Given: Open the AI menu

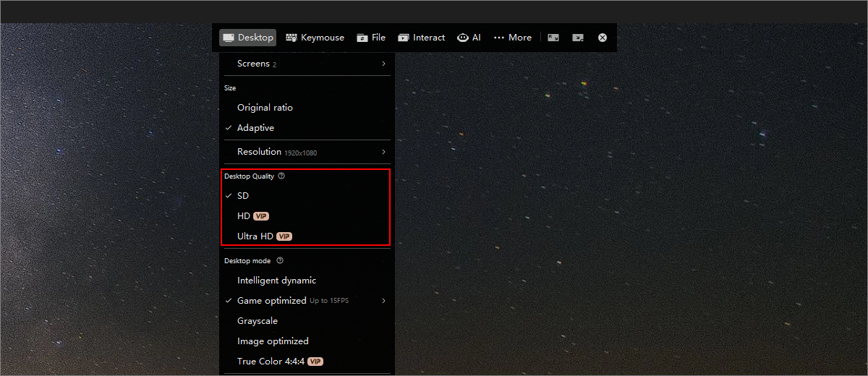Looking at the screenshot, I should tap(469, 38).
